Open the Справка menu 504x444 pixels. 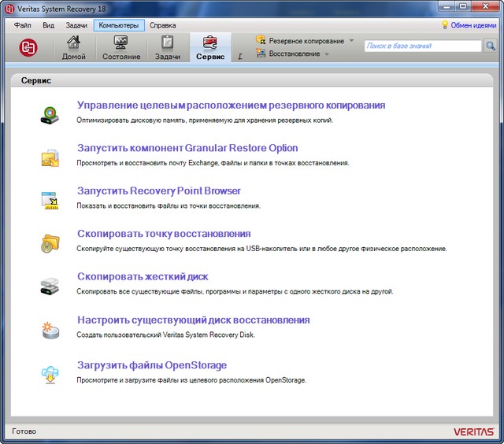[163, 25]
